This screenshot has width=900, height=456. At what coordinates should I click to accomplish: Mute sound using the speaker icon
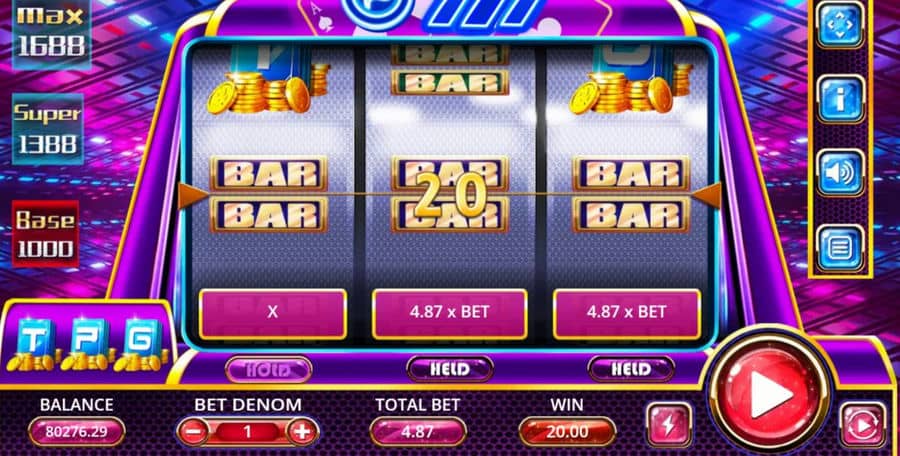pos(840,173)
